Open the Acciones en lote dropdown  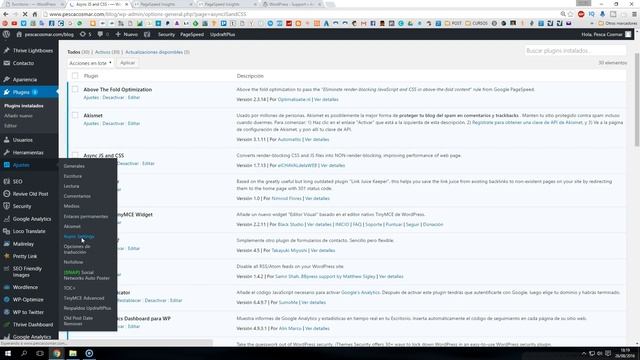pos(90,63)
